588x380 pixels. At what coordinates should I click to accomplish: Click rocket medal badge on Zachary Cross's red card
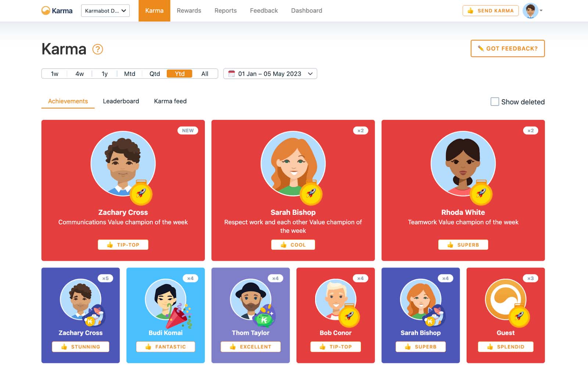141,193
